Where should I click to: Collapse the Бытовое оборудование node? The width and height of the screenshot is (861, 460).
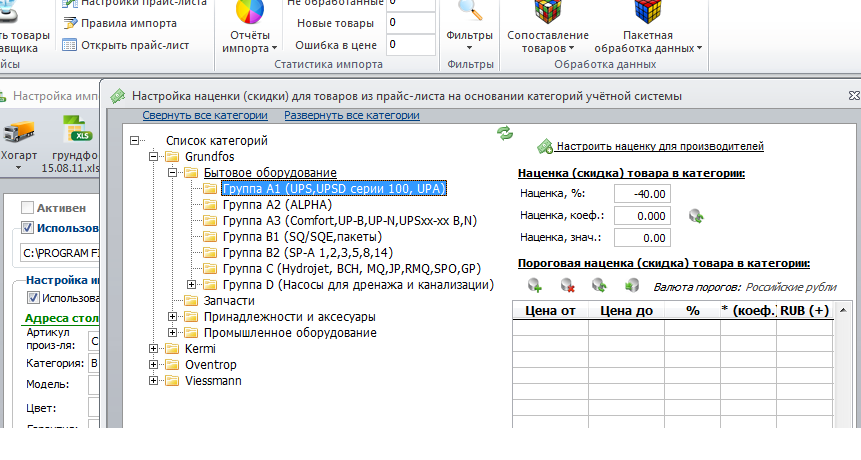[x=172, y=172]
